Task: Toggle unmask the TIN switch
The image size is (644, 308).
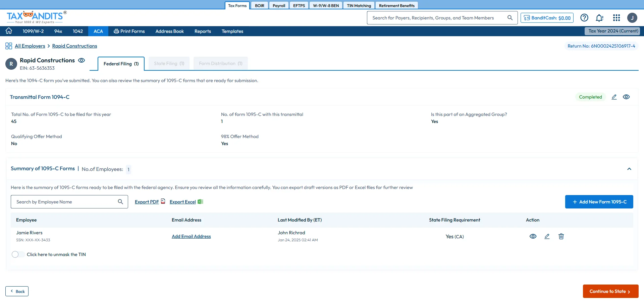Action: (x=18, y=254)
